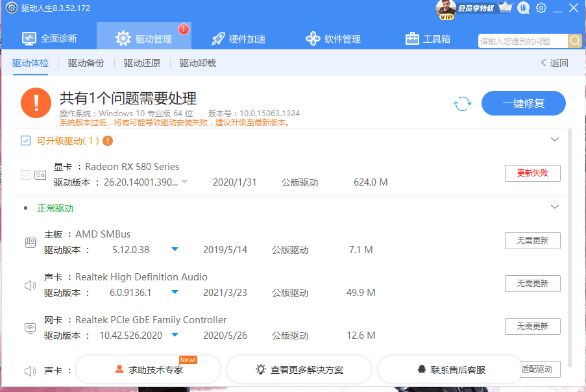
Task: Click 无需更新 for Realtek High Definition Audio
Action: (x=533, y=283)
